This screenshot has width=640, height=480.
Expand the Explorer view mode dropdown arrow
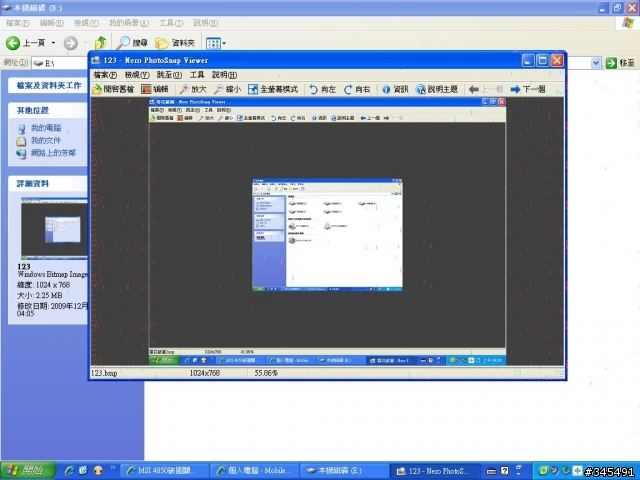(224, 43)
